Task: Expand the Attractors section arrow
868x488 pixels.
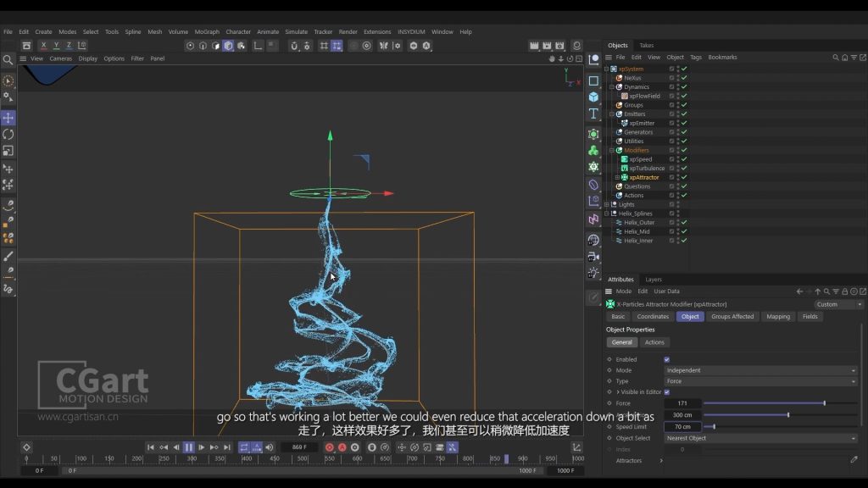Action: (661, 460)
